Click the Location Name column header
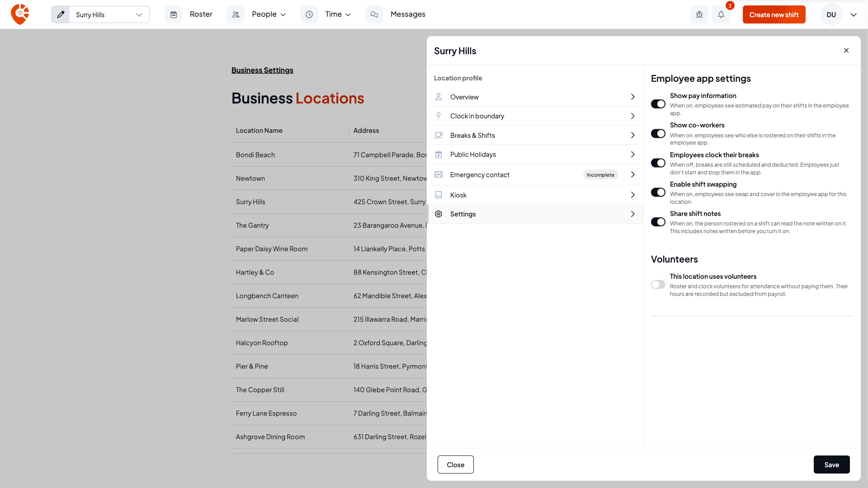The image size is (868, 488). (259, 131)
